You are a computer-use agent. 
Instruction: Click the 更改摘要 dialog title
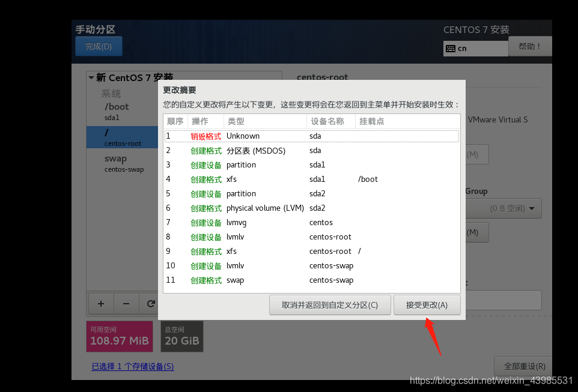tap(180, 90)
